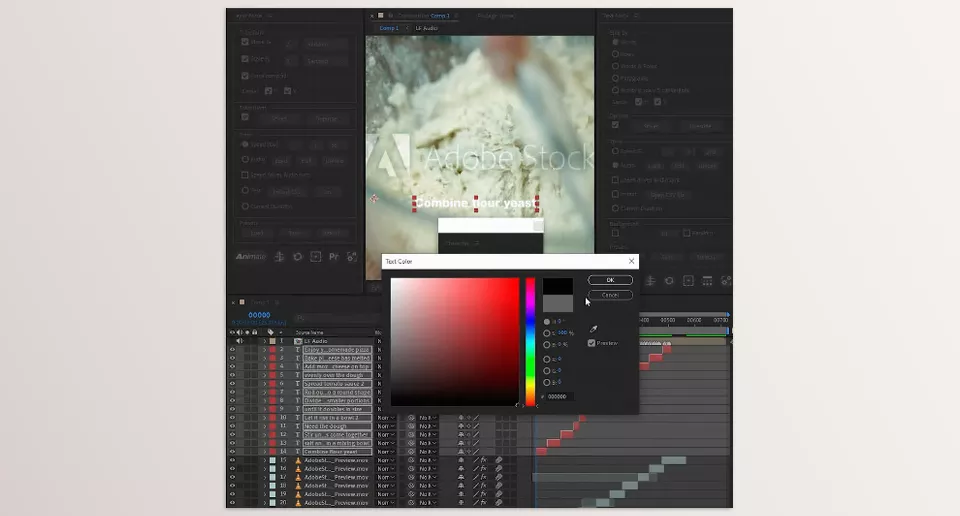
Task: Click parent pick whip spiral on layer 10
Action: click(x=411, y=418)
